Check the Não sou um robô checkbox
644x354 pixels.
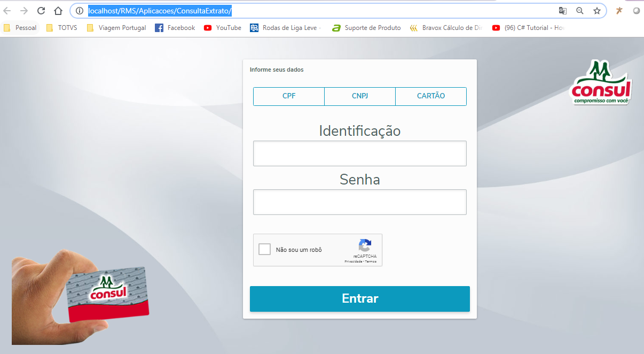(x=265, y=250)
